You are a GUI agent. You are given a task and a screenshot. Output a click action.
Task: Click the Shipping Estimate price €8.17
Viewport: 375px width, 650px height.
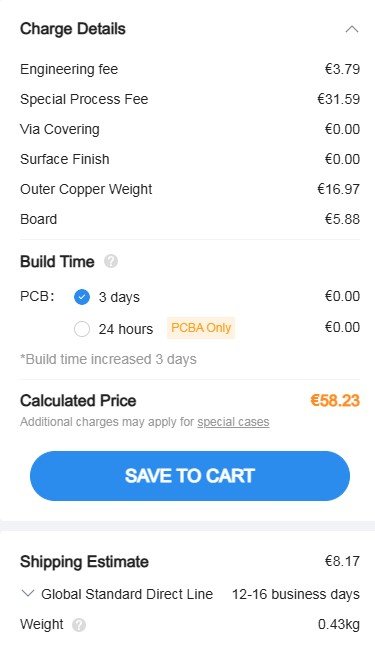pyautogui.click(x=342, y=561)
